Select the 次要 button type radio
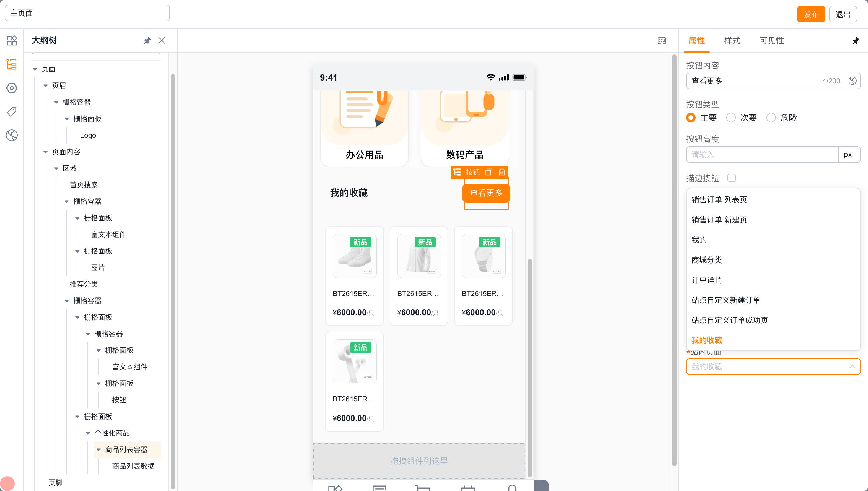 (731, 118)
